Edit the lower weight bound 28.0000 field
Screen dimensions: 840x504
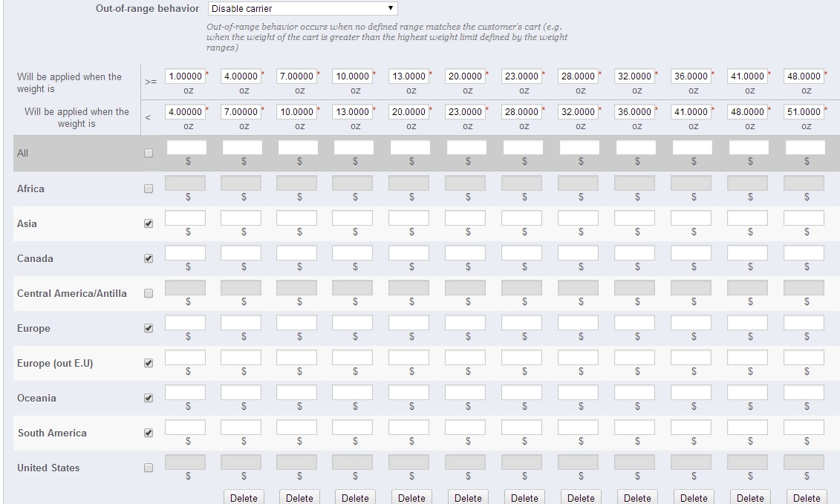pyautogui.click(x=578, y=76)
